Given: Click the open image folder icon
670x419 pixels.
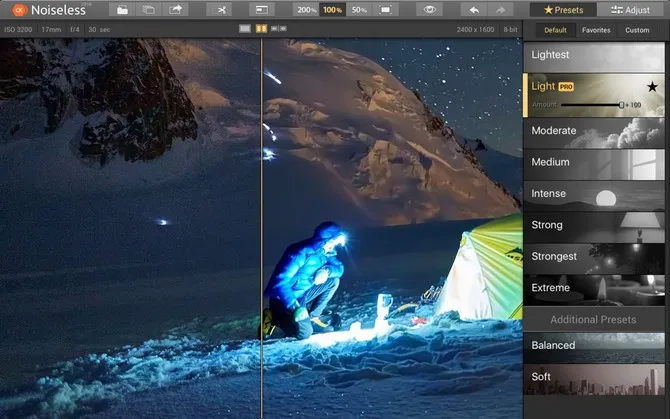Looking at the screenshot, I should [122, 9].
